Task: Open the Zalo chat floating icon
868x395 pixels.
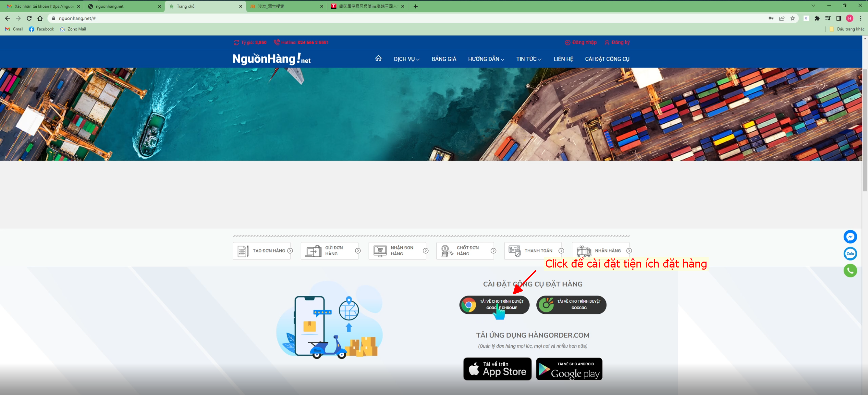Action: tap(850, 254)
